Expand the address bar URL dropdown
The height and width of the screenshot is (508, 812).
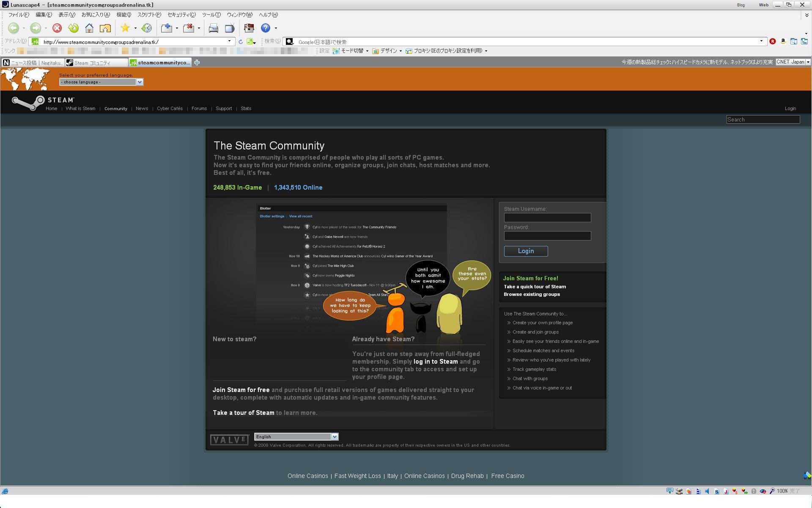pos(229,41)
